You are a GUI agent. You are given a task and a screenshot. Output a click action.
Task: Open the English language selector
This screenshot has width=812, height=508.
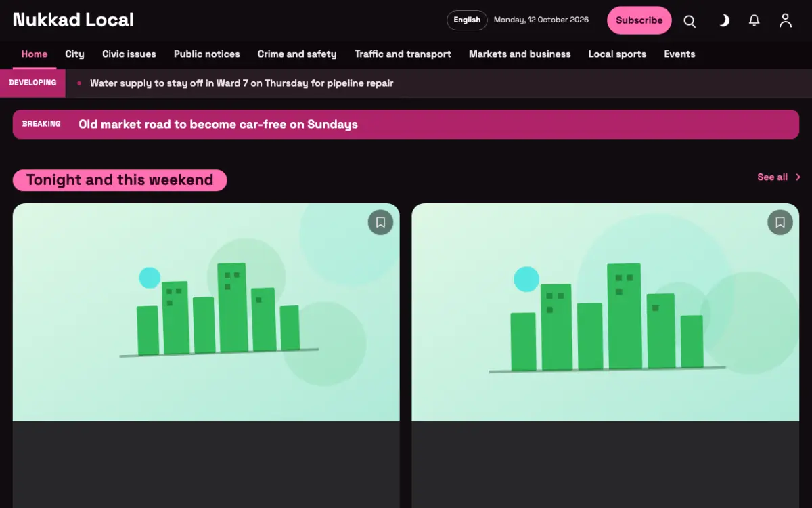(467, 20)
